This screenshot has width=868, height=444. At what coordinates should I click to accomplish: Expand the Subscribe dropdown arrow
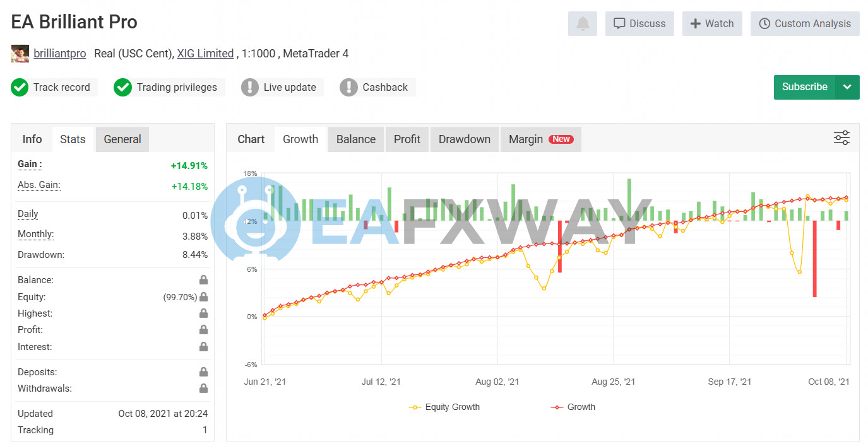848,87
